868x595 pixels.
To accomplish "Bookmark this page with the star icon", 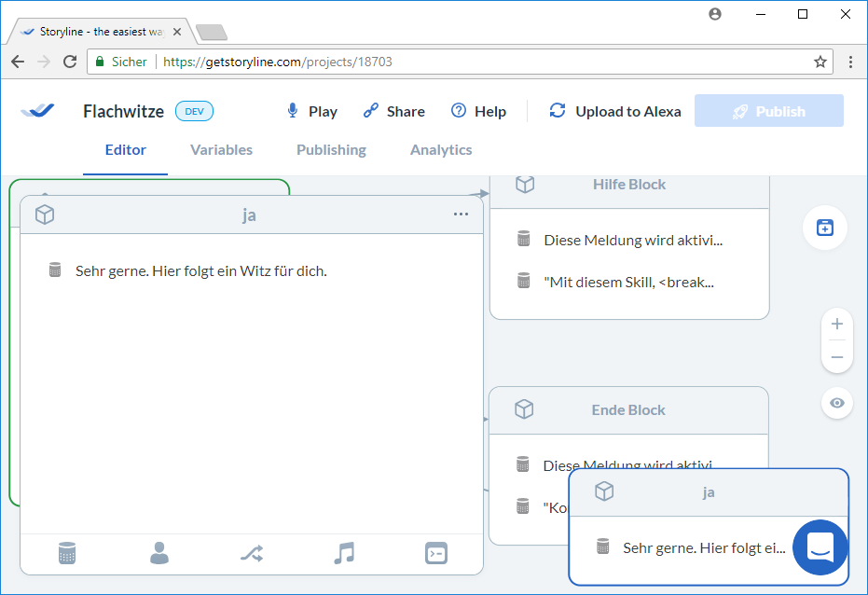I will click(820, 62).
